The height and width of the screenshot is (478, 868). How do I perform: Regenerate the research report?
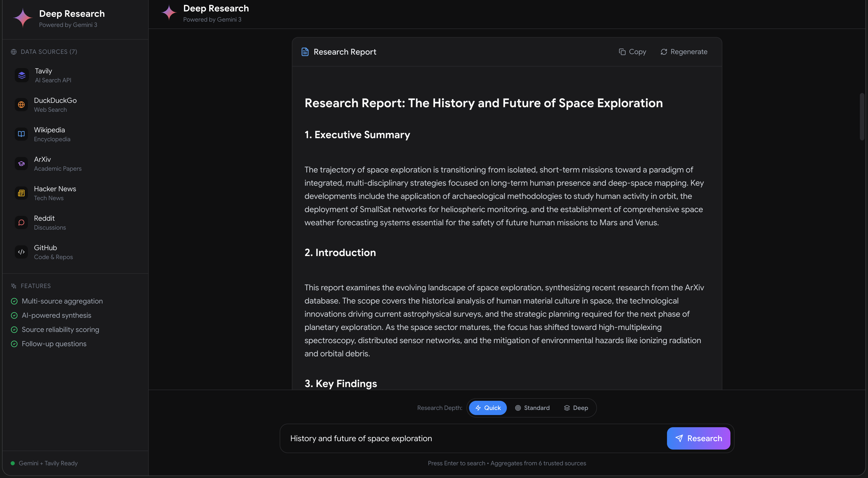(684, 52)
